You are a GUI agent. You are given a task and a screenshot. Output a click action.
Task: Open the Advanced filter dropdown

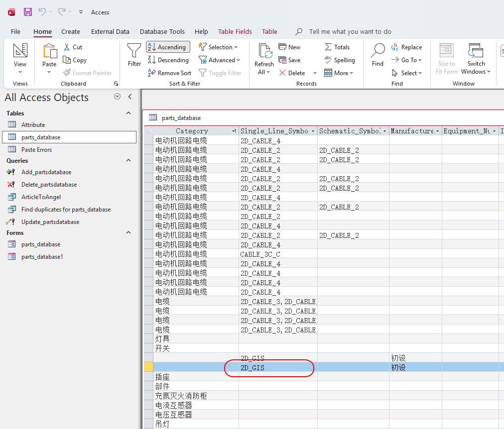220,60
